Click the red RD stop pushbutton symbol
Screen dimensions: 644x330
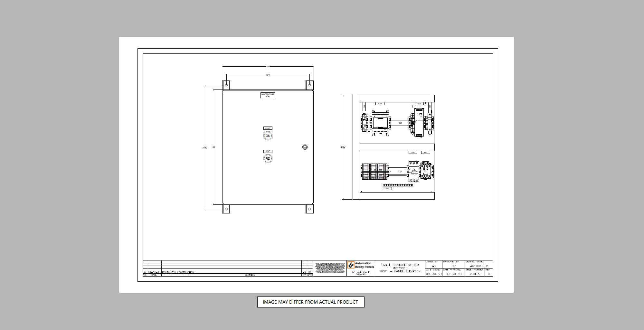(268, 159)
